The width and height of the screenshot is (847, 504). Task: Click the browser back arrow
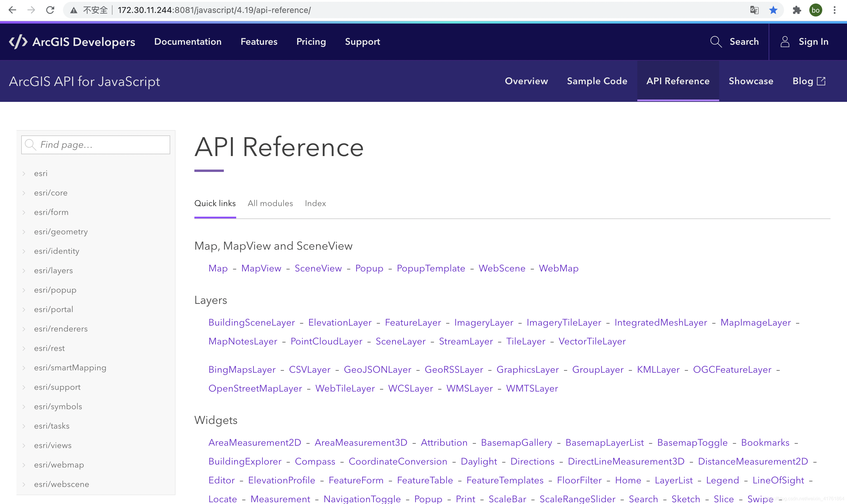point(12,10)
